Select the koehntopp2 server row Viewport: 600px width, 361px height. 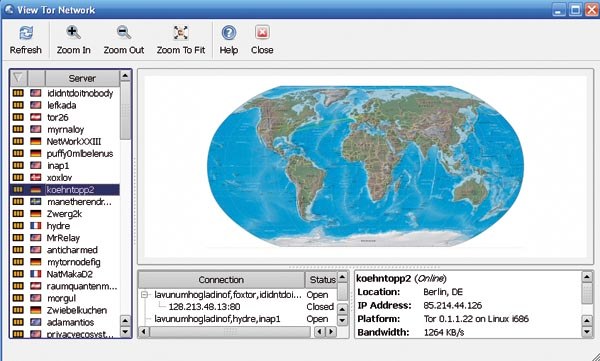65,189
